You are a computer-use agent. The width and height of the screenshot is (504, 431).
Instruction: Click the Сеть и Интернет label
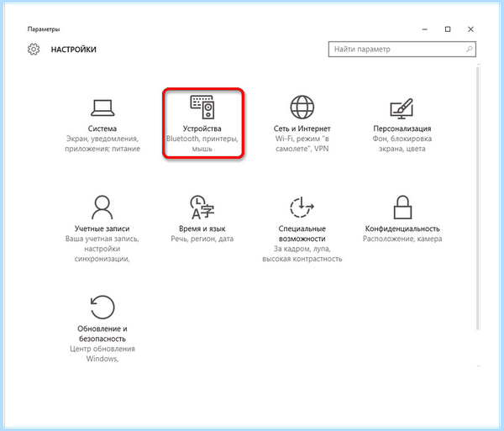302,129
